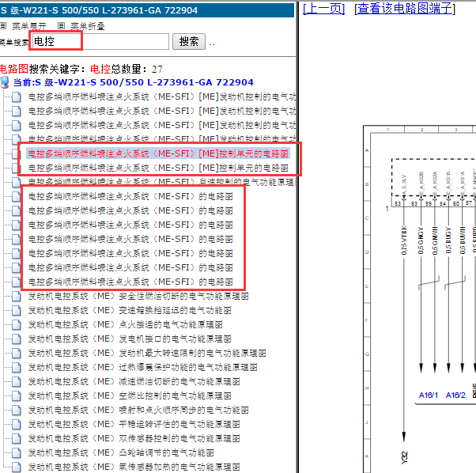Open 喷射和点火顺序同步的电气功能图 entry

[138, 411]
